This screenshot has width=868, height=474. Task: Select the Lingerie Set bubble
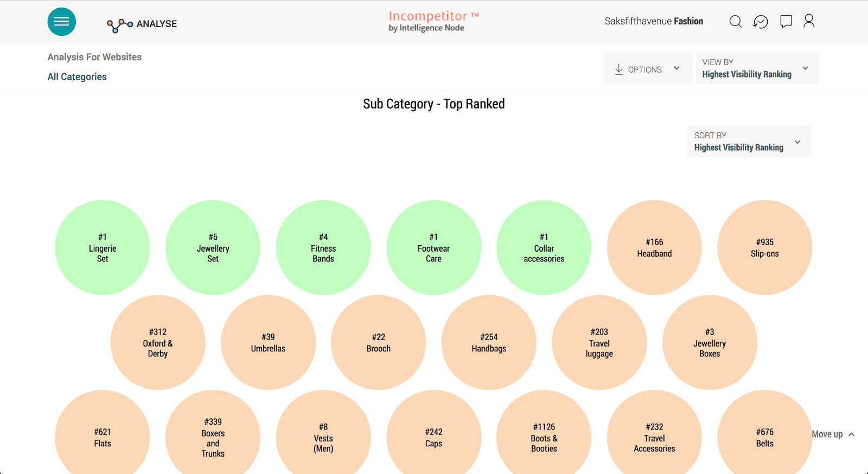coord(103,248)
